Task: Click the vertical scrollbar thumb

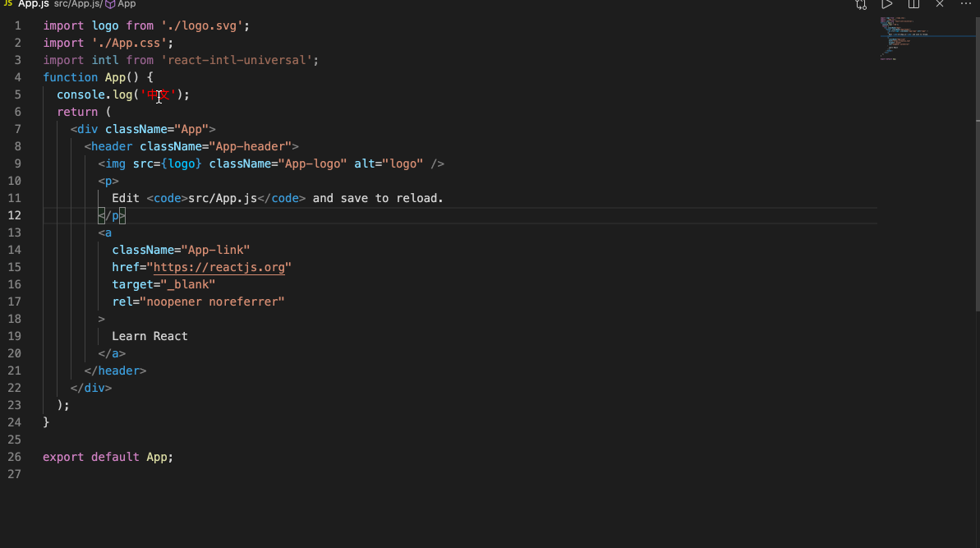Action: [977, 214]
